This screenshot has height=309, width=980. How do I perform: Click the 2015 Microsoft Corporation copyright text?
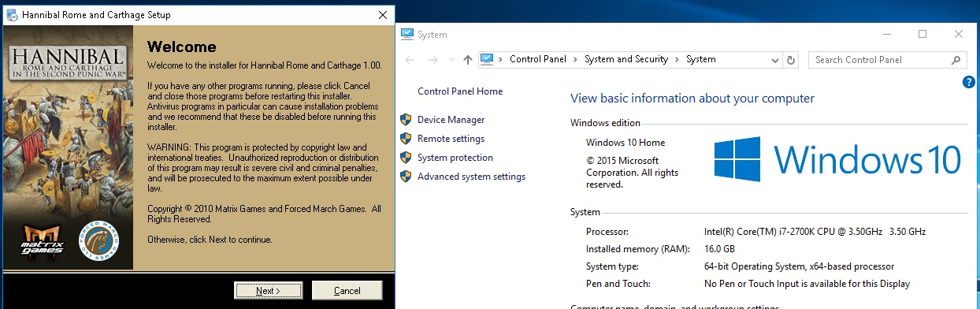click(632, 173)
